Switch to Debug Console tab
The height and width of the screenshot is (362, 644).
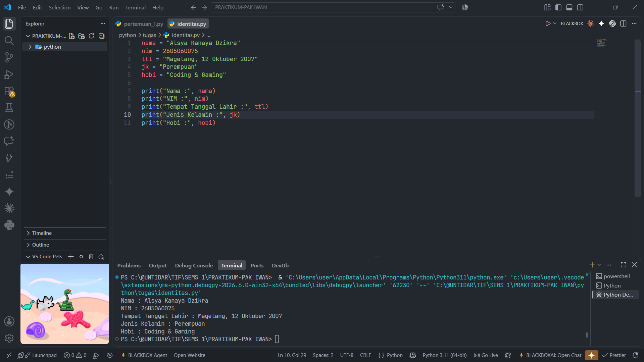pos(194,265)
